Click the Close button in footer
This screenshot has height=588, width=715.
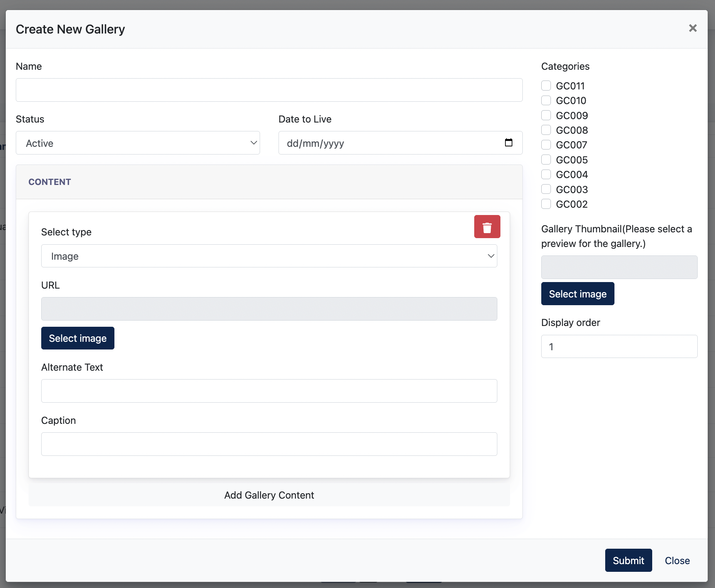[677, 560]
